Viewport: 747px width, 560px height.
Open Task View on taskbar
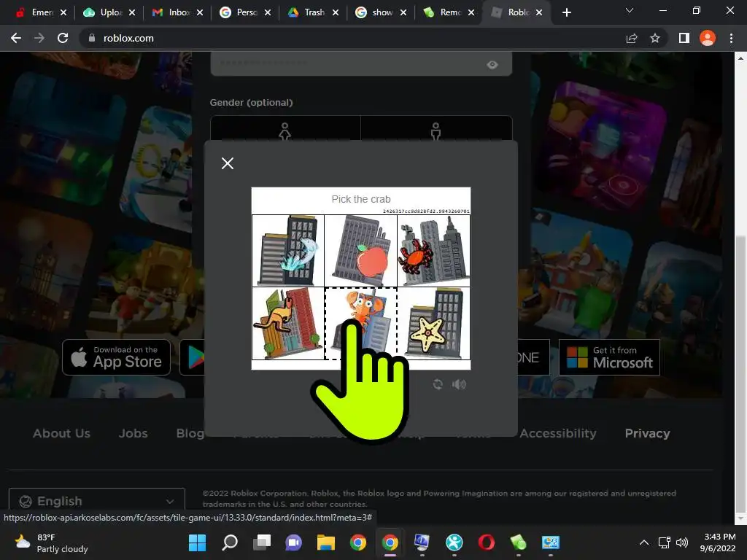(x=262, y=542)
